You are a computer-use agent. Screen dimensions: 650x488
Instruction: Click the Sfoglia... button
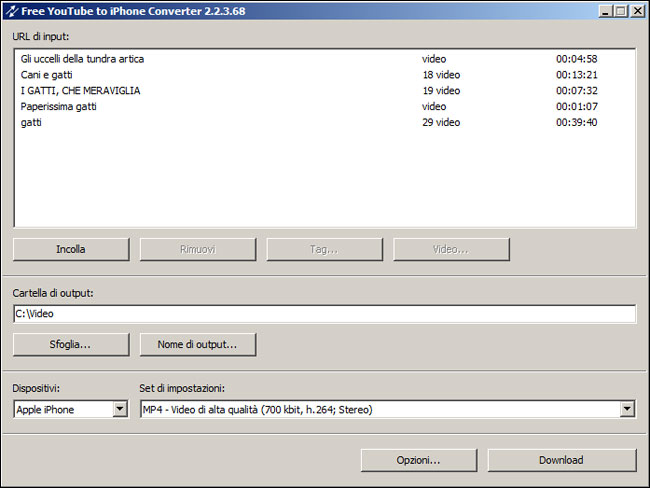click(x=71, y=344)
